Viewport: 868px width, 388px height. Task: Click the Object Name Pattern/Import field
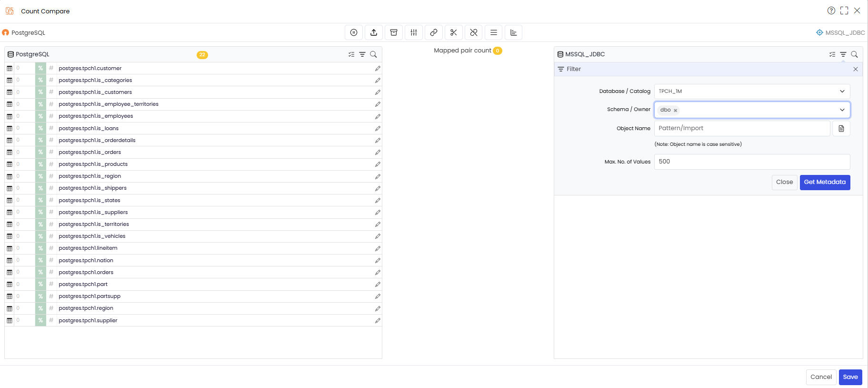[742, 128]
